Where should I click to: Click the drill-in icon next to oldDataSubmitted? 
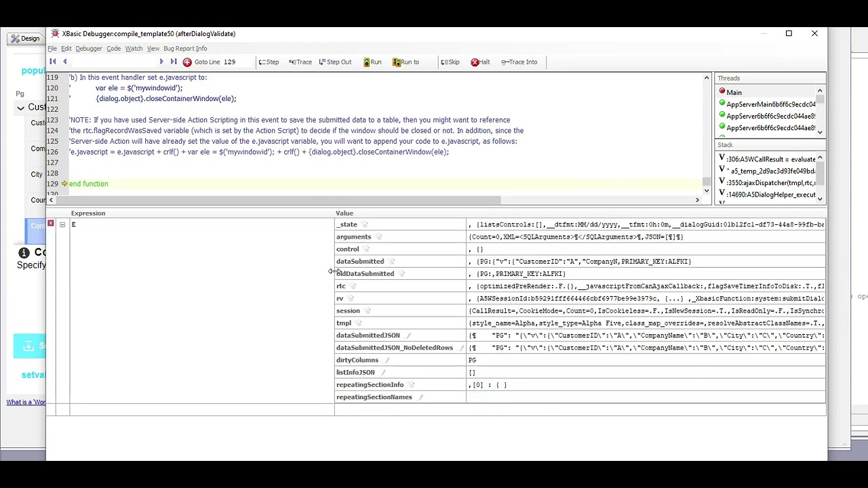click(x=401, y=274)
